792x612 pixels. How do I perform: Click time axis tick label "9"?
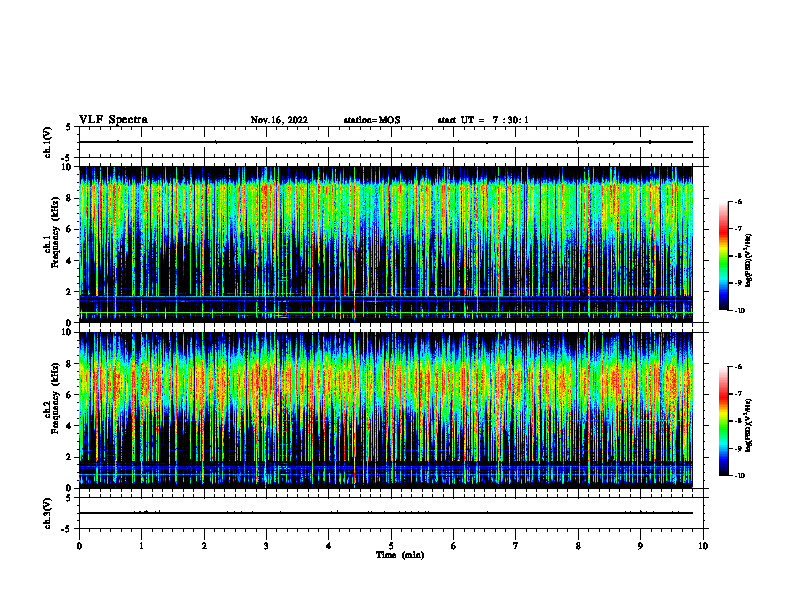(x=640, y=546)
